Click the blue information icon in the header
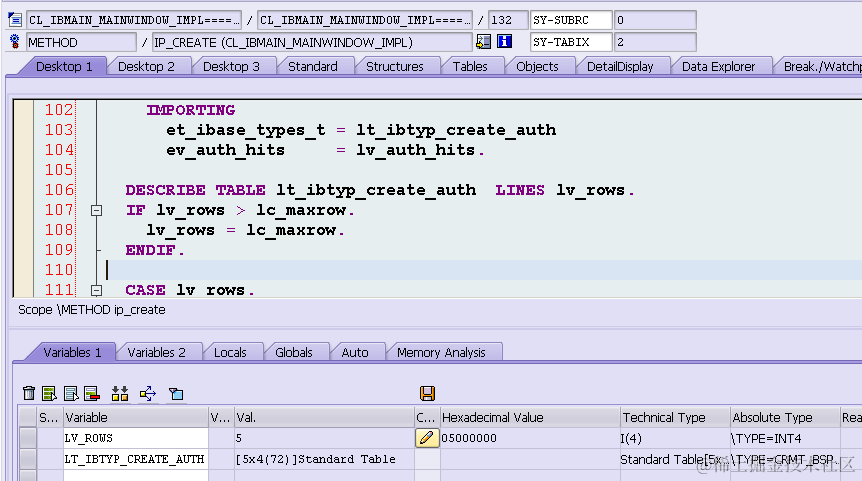The image size is (862, 481). [x=504, y=41]
